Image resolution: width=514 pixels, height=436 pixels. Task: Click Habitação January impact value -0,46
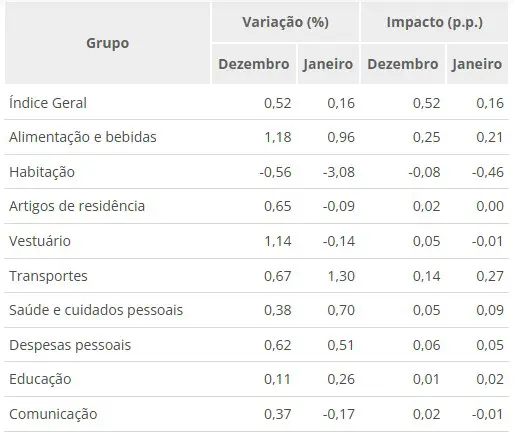488,172
